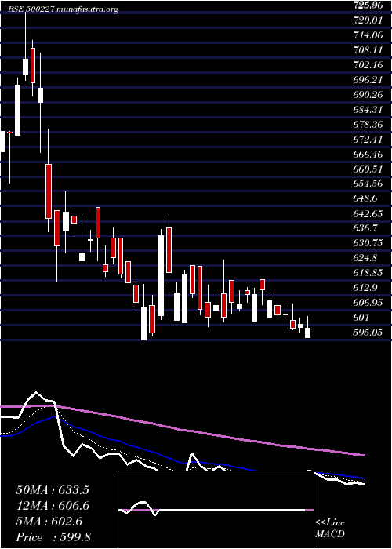Click the 5MA : 602.6 readout

point(49,522)
